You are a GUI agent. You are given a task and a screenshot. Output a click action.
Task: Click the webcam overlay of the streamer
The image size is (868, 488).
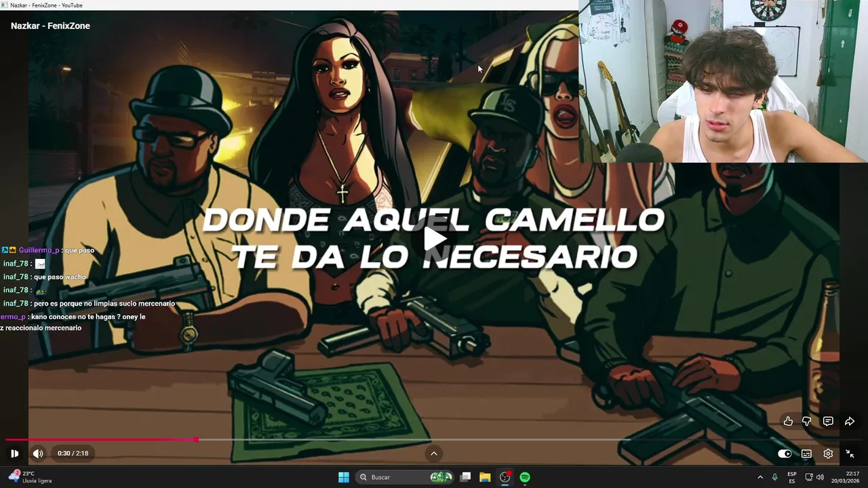coord(723,81)
